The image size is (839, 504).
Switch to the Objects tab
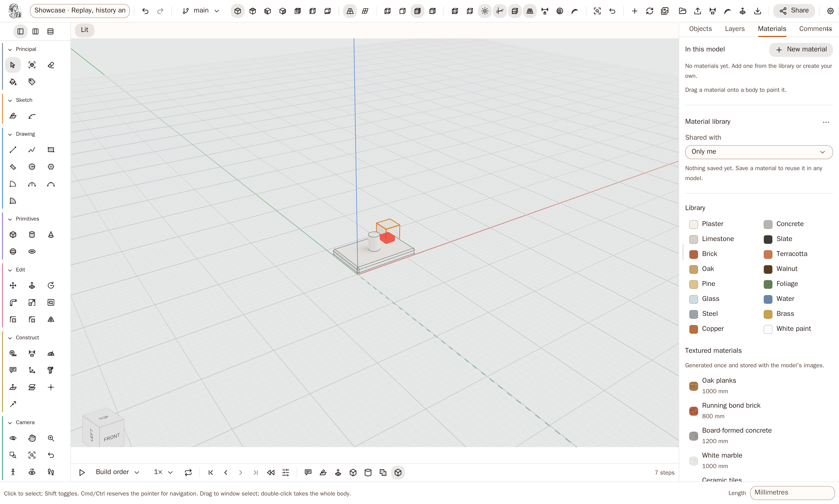pos(700,29)
